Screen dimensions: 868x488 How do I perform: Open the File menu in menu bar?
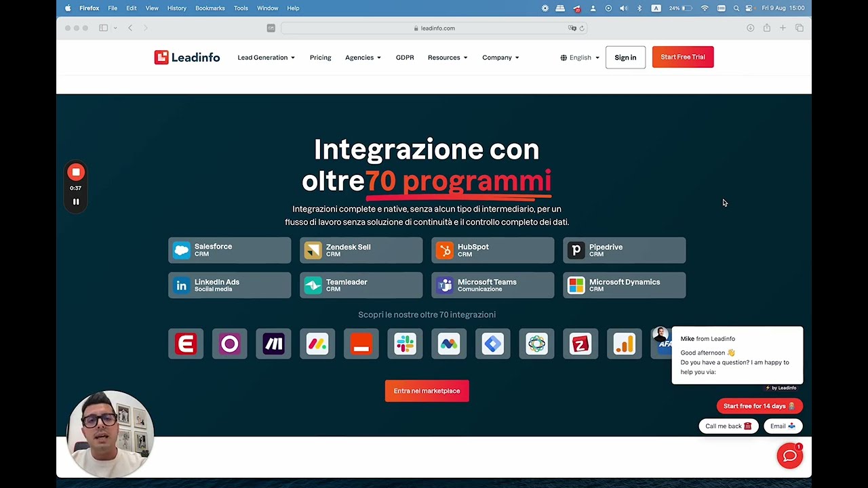113,8
